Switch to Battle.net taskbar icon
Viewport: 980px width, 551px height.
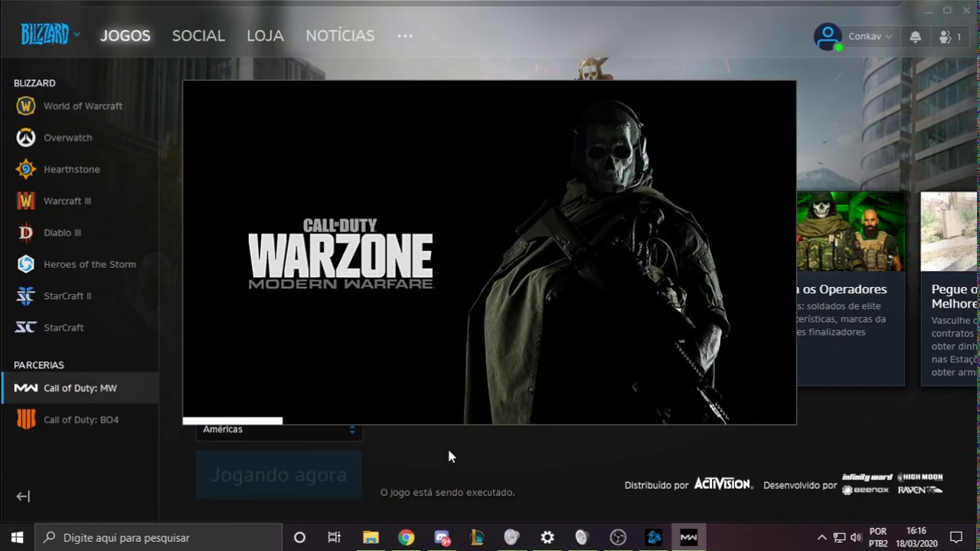(653, 537)
